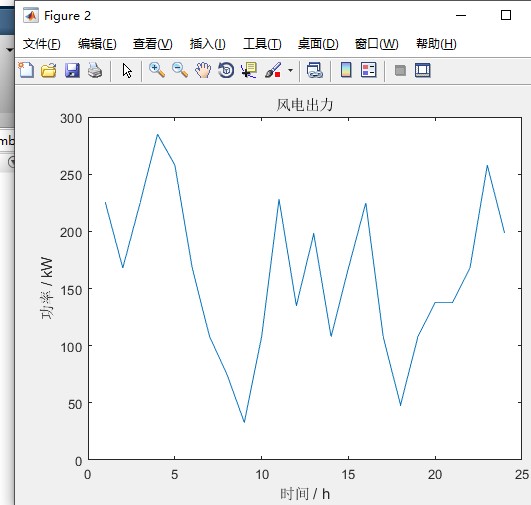This screenshot has height=505, width=531.
Task: Open the 查看(V) menu
Action: pos(152,44)
